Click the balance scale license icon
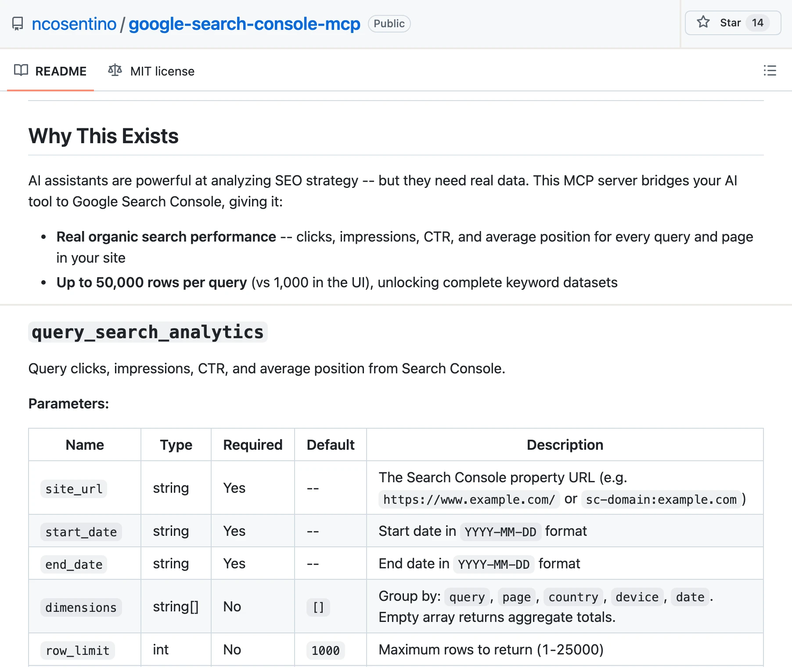This screenshot has height=672, width=792. [115, 70]
